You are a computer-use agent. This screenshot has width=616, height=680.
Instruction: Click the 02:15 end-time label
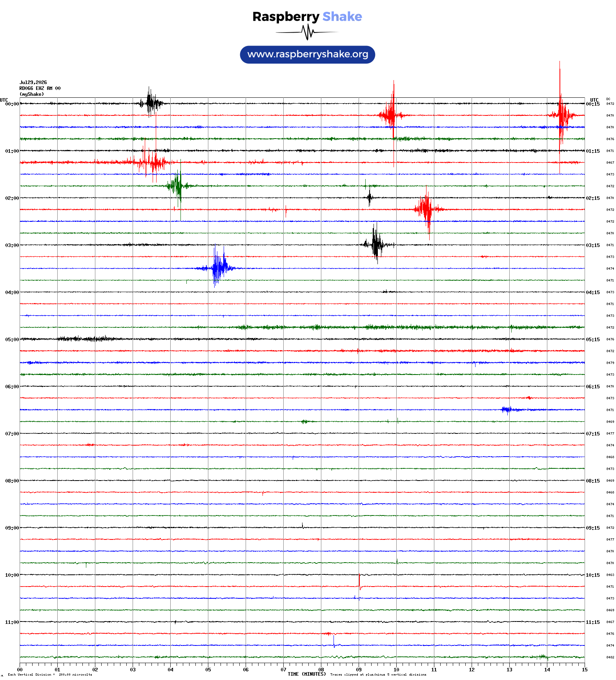click(593, 198)
